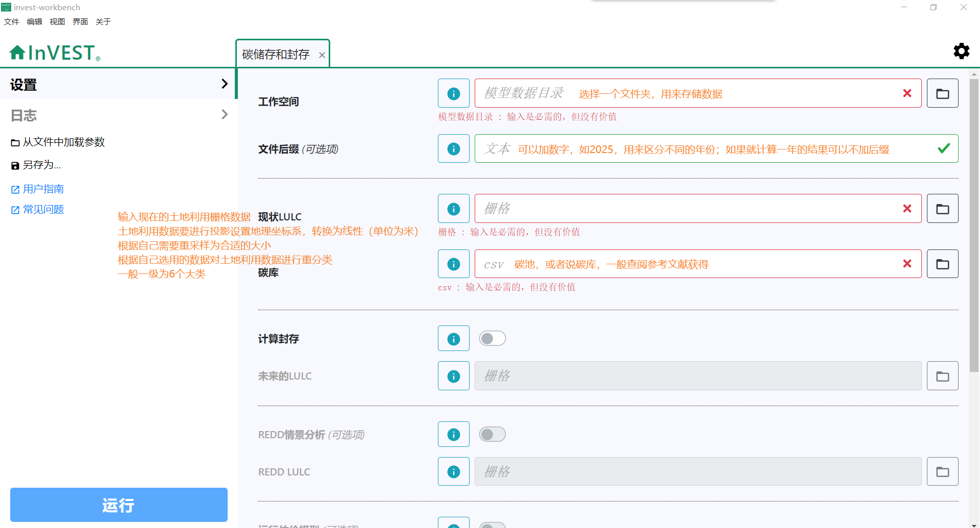Open info for REDD LULC field

pos(453,472)
